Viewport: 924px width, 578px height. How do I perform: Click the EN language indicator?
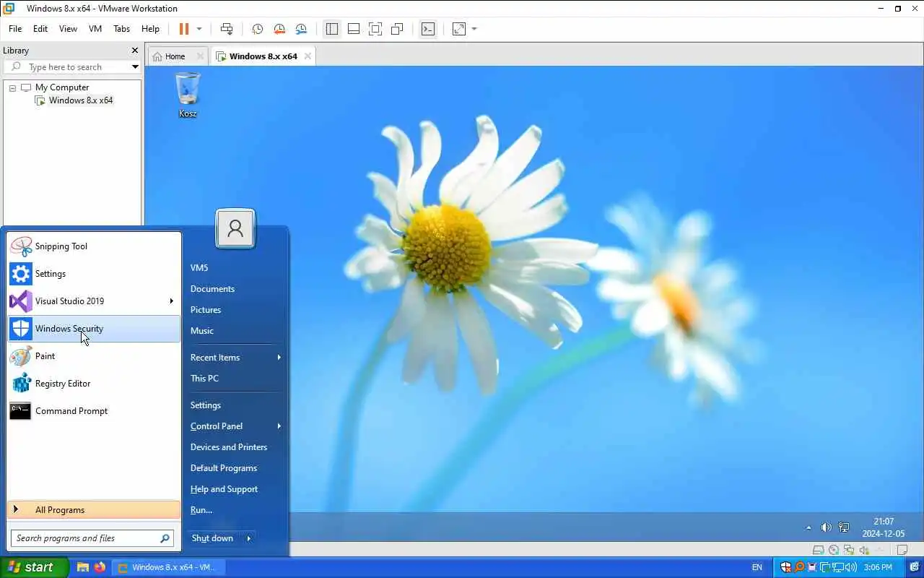click(757, 567)
